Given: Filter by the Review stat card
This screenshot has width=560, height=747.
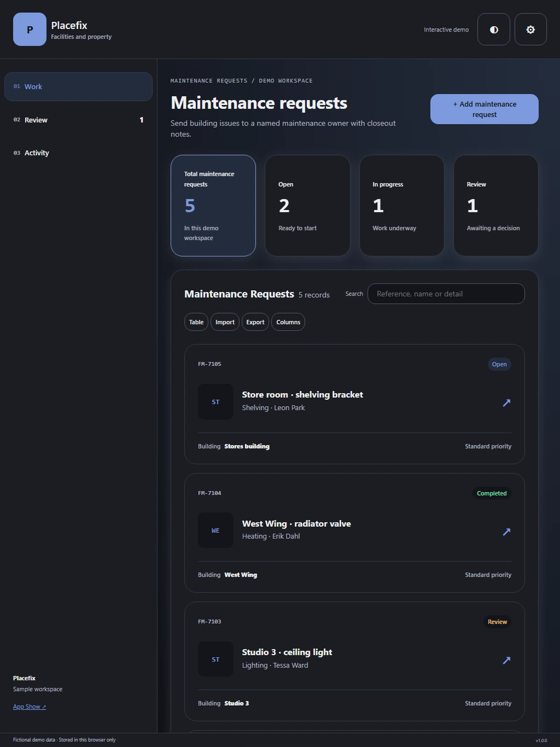Looking at the screenshot, I should point(496,205).
